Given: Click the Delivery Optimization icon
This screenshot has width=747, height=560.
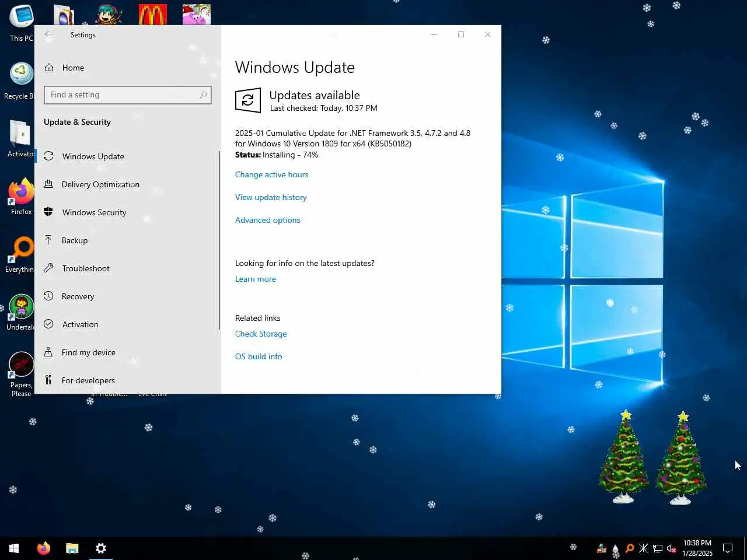Looking at the screenshot, I should [x=49, y=184].
